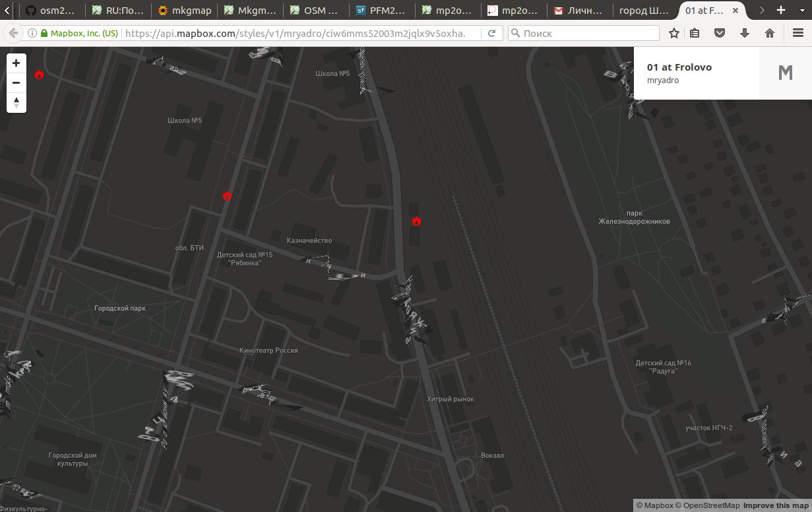Click the парк Железнодорожников label
Image resolution: width=812 pixels, height=512 pixels.
point(635,217)
